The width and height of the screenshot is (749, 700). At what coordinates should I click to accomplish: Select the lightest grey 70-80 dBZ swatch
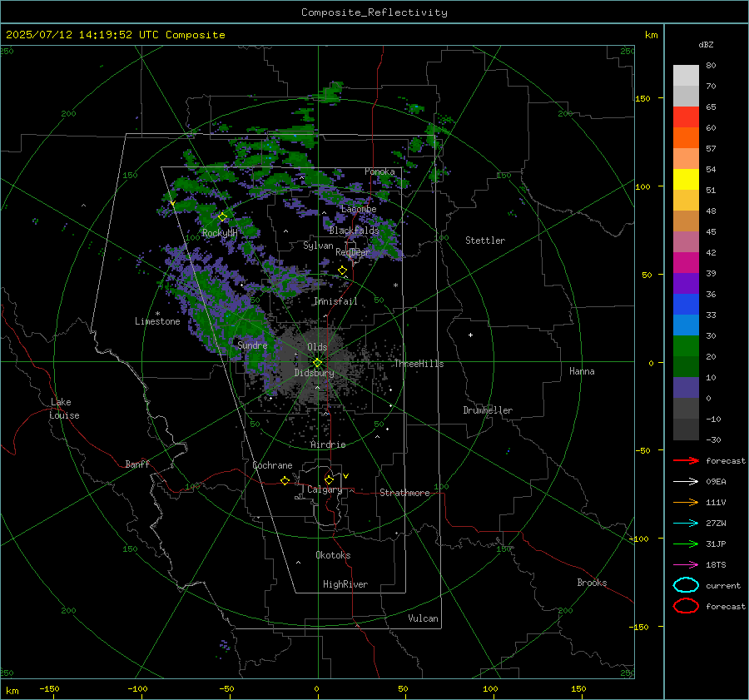pyautogui.click(x=686, y=76)
